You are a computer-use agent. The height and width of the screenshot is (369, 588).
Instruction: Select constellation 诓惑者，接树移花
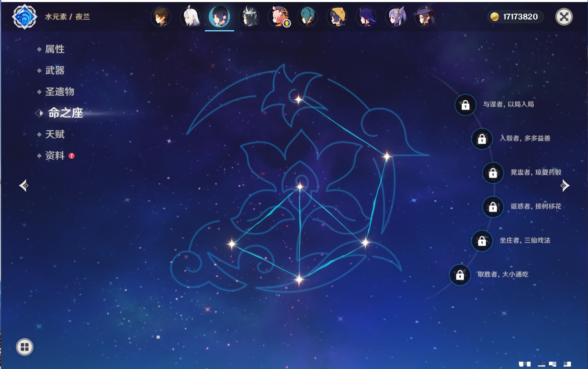pos(493,207)
